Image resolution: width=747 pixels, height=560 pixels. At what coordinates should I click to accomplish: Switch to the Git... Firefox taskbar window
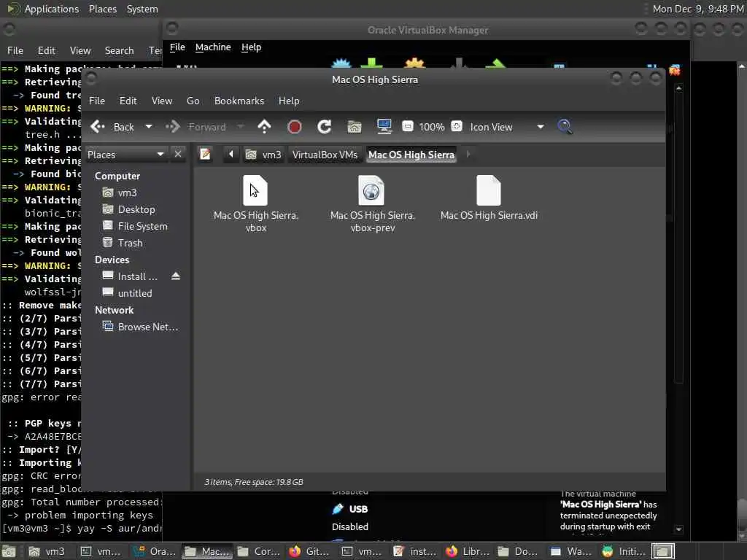309,551
